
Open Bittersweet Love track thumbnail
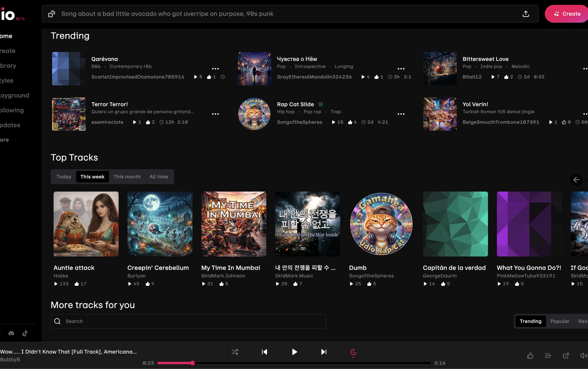[440, 69]
